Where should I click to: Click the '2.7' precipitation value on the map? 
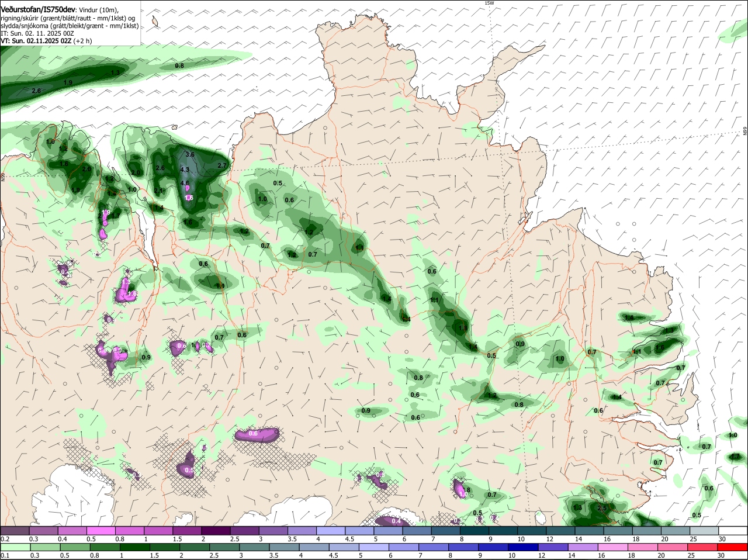221,165
